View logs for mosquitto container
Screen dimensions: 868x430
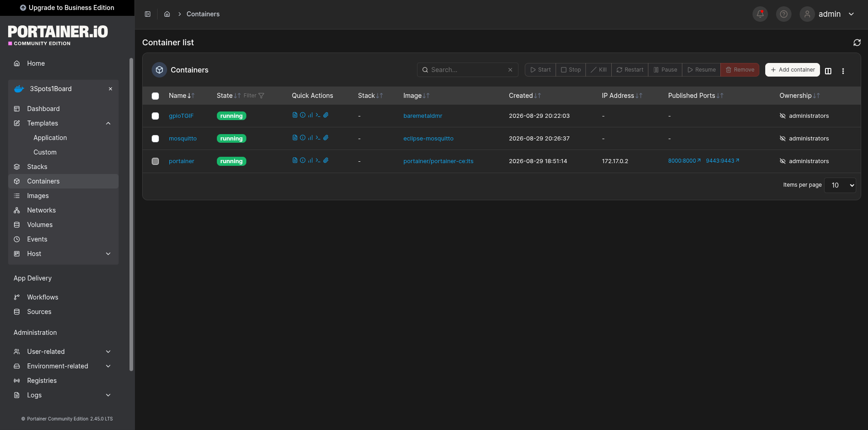(x=295, y=138)
